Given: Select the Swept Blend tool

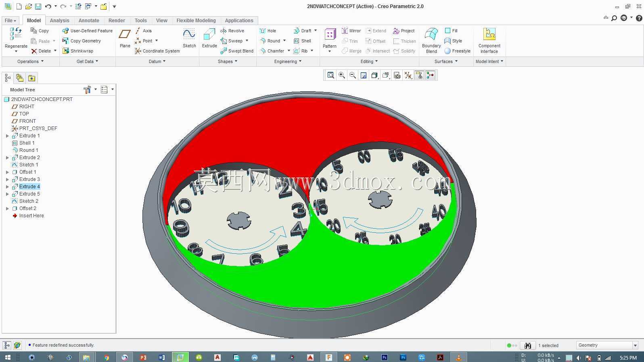Looking at the screenshot, I should pos(237,51).
